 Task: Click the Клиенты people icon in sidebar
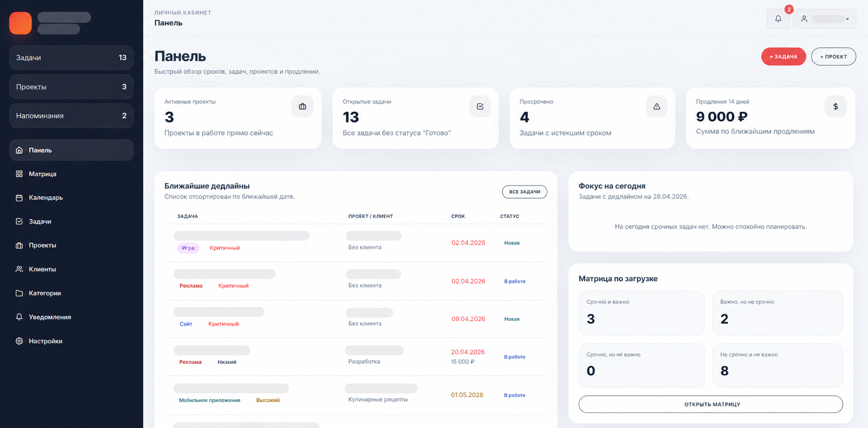tap(19, 269)
